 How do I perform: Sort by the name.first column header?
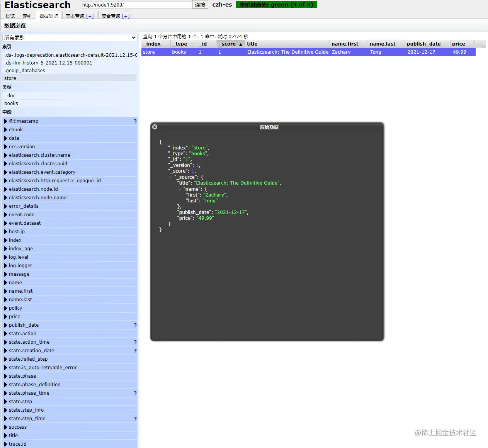tap(349, 44)
